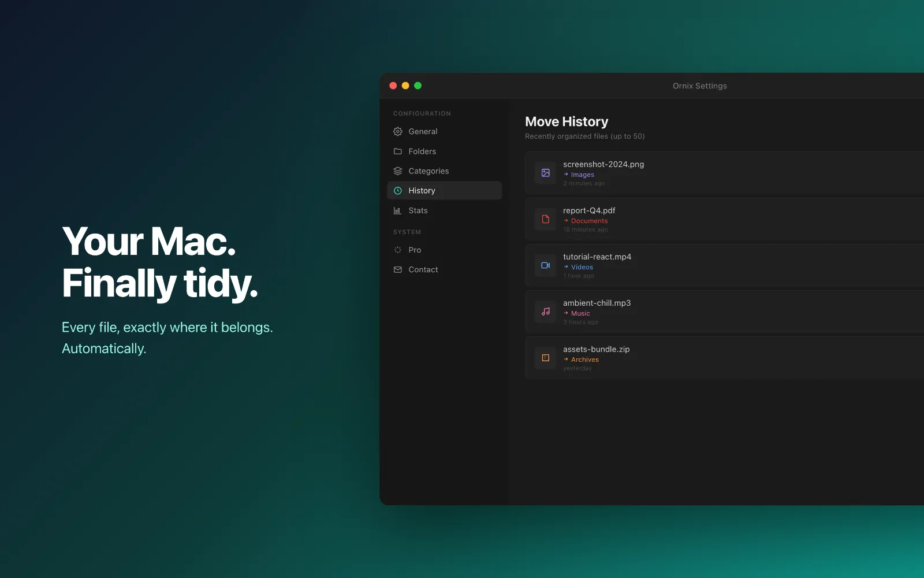Click the General gear icon

[397, 132]
